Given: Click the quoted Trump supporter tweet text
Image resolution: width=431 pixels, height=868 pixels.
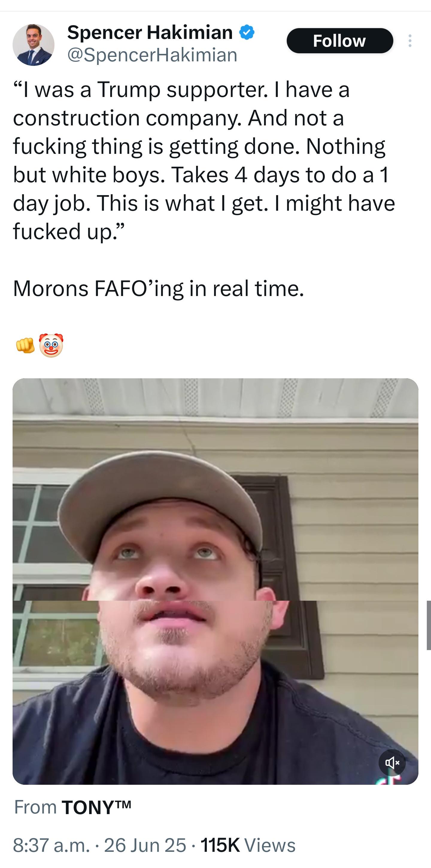Looking at the screenshot, I should coord(204,160).
